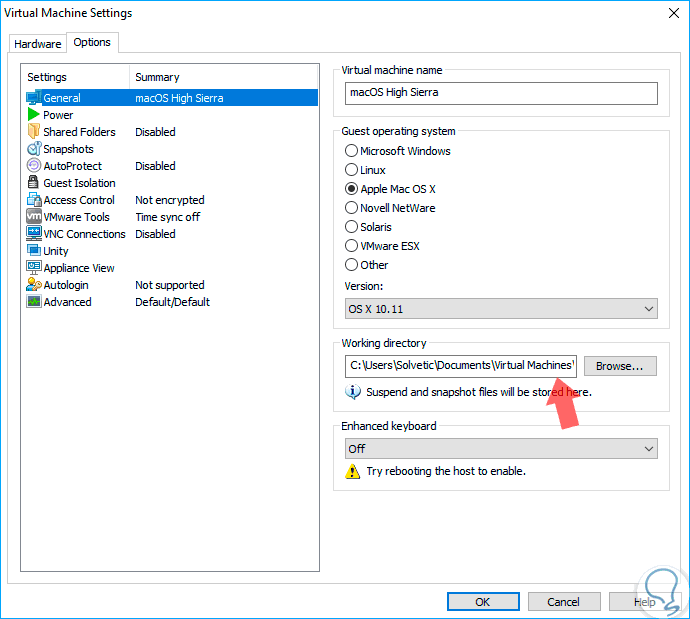Click the Help button
Viewport: 690px width, 619px height.
pyautogui.click(x=645, y=602)
